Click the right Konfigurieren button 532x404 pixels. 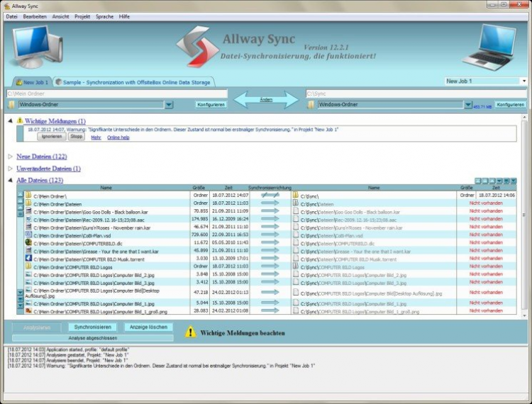510,105
